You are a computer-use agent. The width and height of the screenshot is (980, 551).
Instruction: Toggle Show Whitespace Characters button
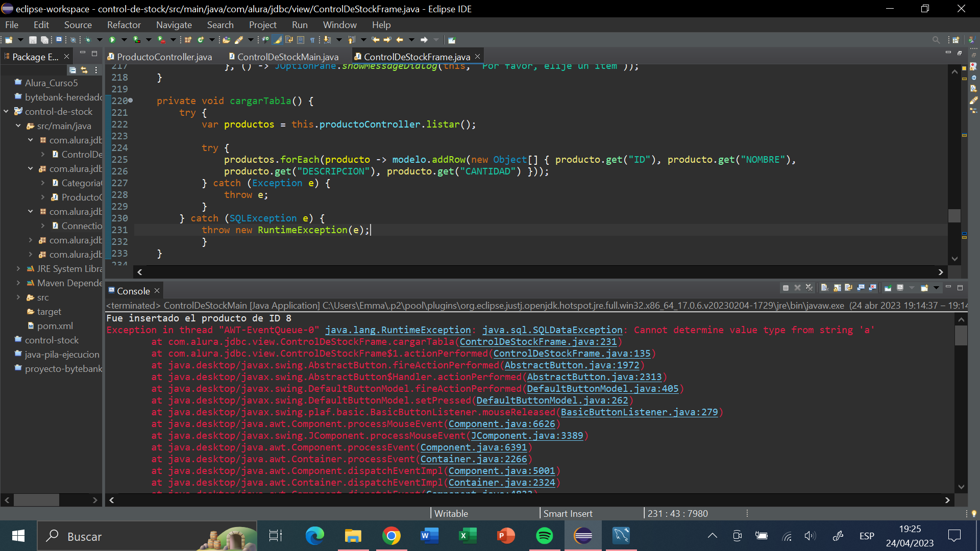click(312, 40)
